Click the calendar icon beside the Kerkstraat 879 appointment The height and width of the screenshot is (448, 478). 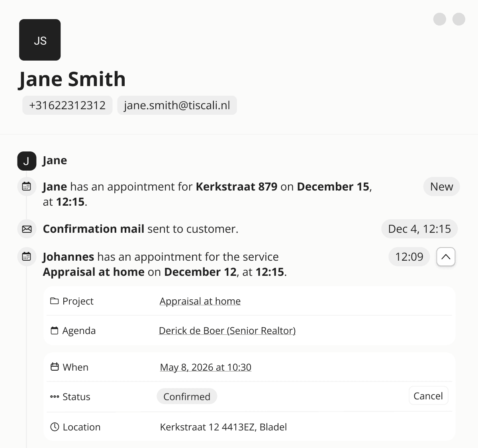27,187
